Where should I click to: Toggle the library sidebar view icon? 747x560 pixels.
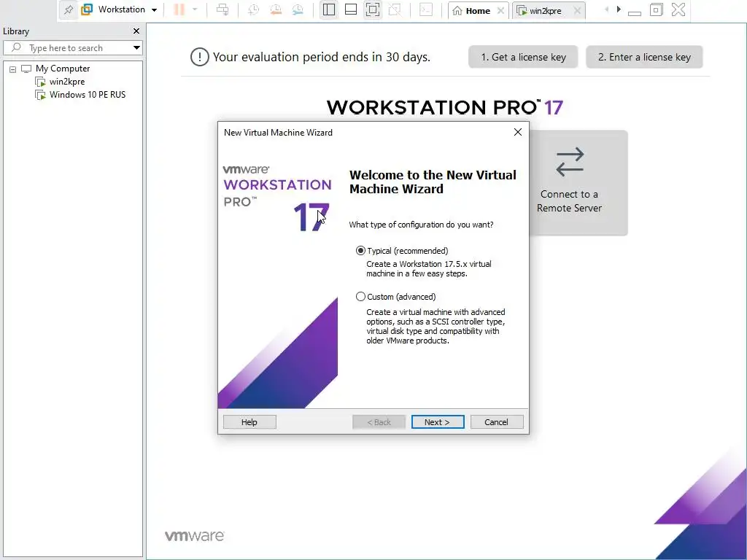(329, 9)
